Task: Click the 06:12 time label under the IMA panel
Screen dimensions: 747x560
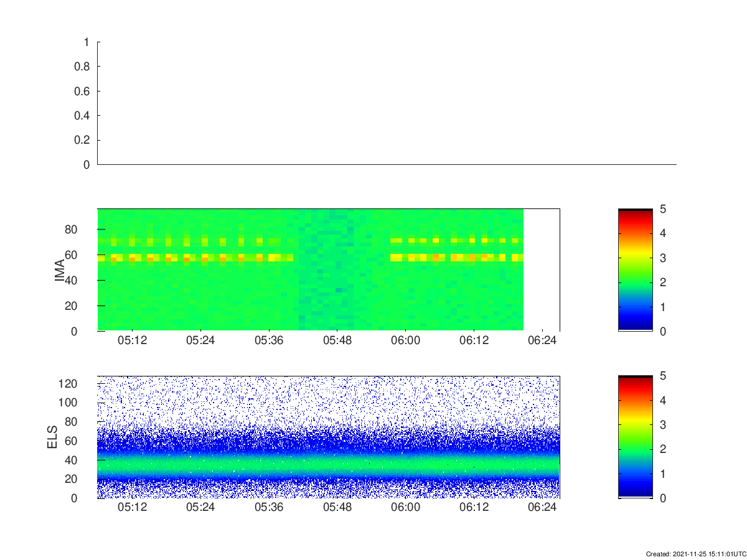Action: point(474,341)
